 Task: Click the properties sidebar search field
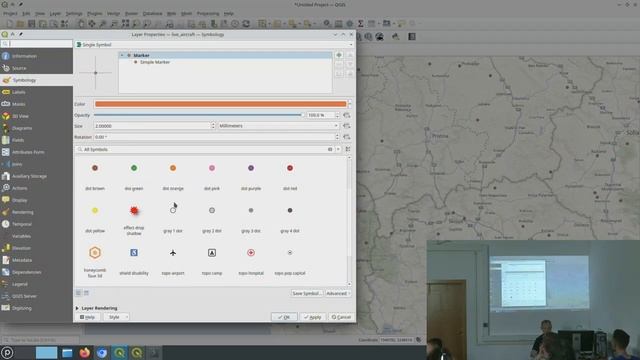click(36, 44)
